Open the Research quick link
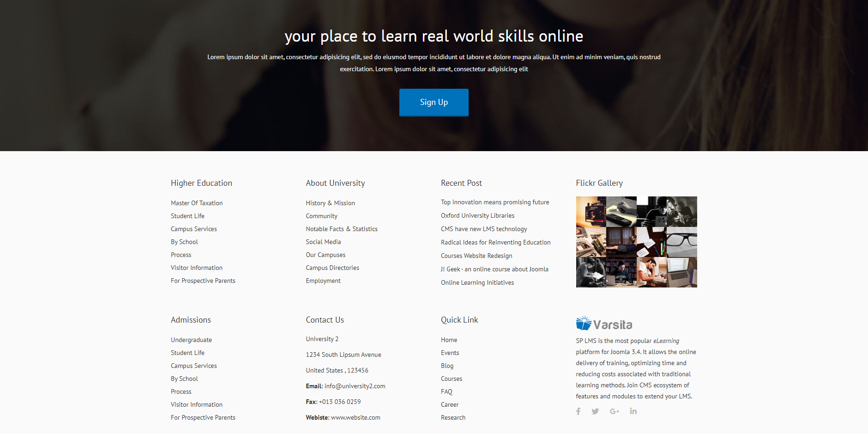 [453, 417]
